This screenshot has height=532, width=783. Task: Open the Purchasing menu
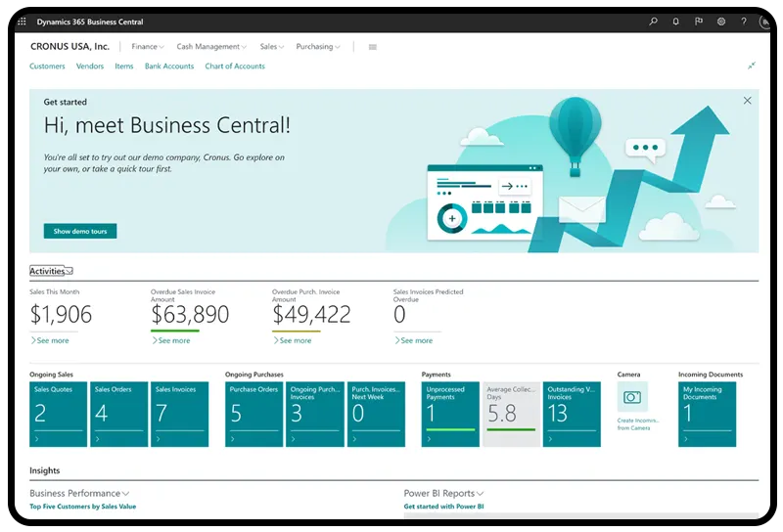click(x=318, y=47)
